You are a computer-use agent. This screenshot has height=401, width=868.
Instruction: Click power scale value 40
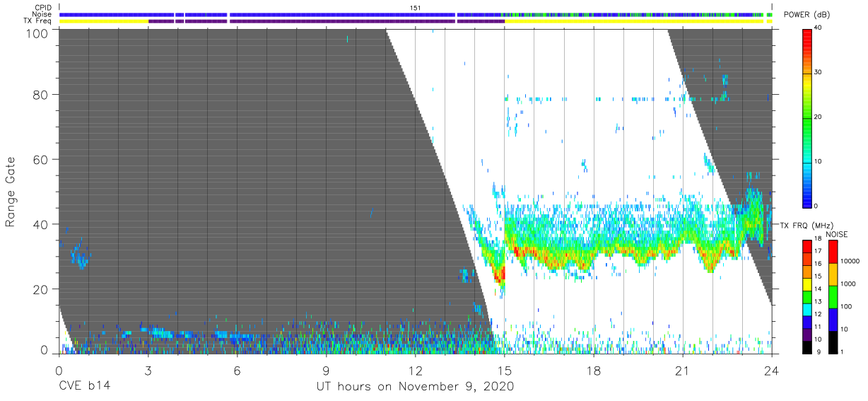coord(818,28)
